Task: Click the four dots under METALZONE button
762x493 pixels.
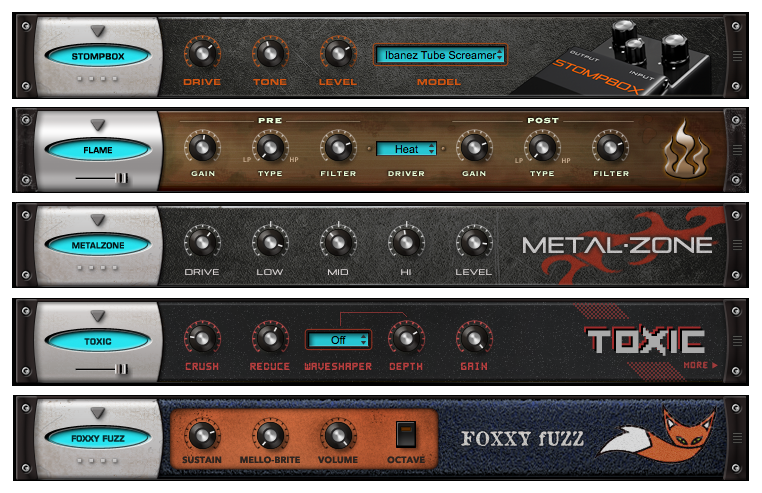Action: (98, 267)
